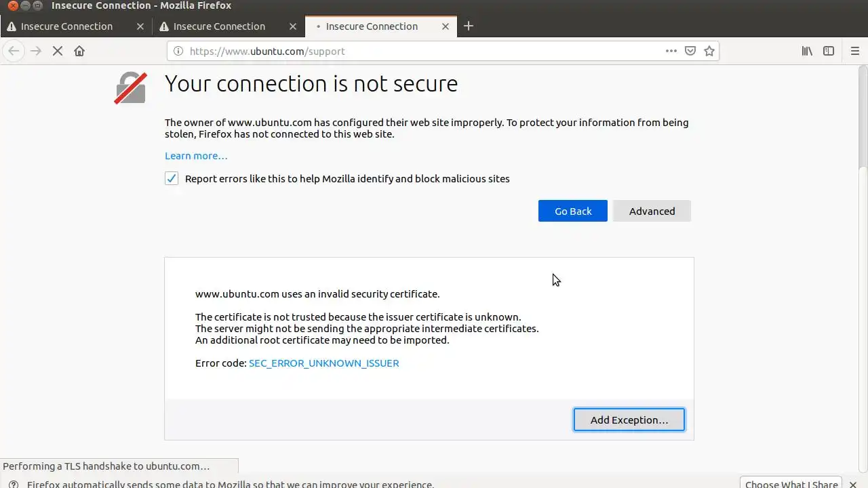Open the Learn more… link
This screenshot has width=868, height=488.
pyautogui.click(x=196, y=156)
